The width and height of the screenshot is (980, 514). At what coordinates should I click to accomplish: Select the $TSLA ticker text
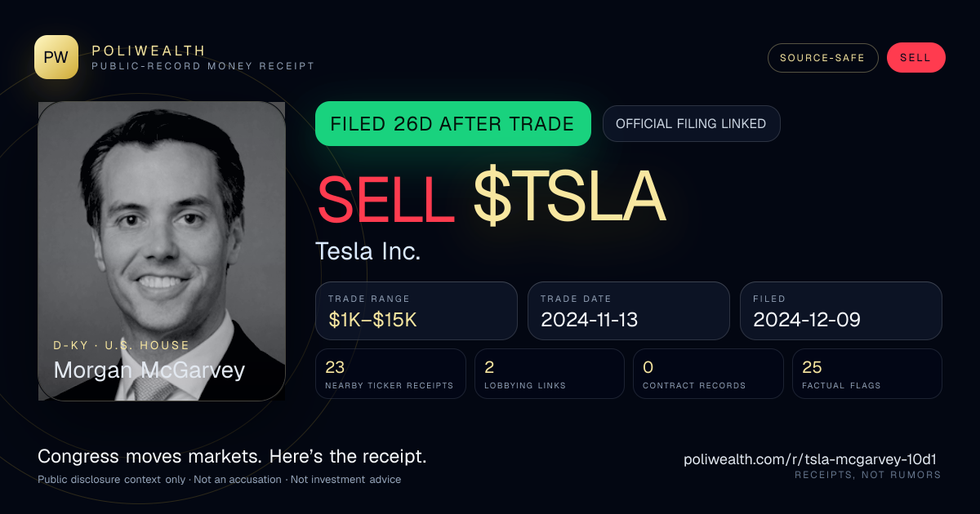click(569, 197)
